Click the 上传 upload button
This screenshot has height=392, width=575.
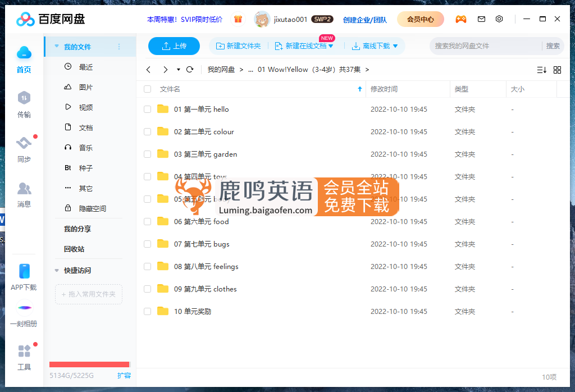tap(174, 46)
